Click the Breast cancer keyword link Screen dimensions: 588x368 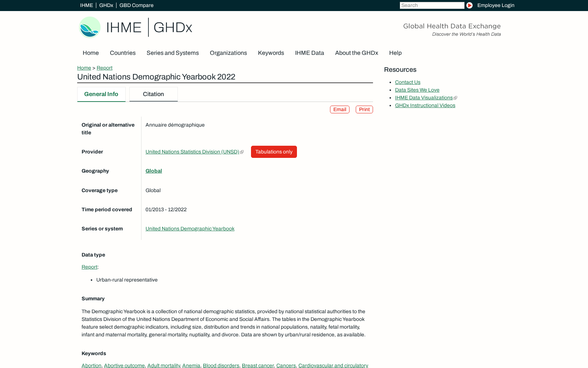pyautogui.click(x=258, y=365)
